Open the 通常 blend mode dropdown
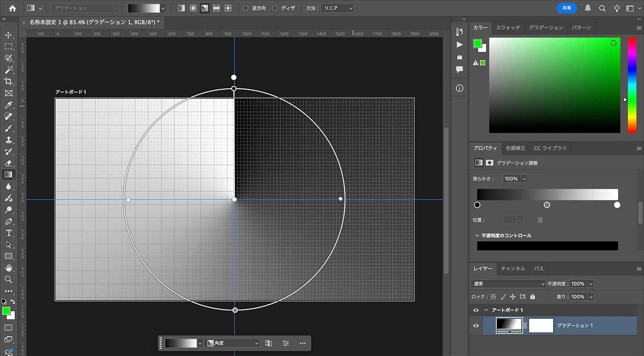The width and height of the screenshot is (644, 356). pyautogui.click(x=508, y=283)
